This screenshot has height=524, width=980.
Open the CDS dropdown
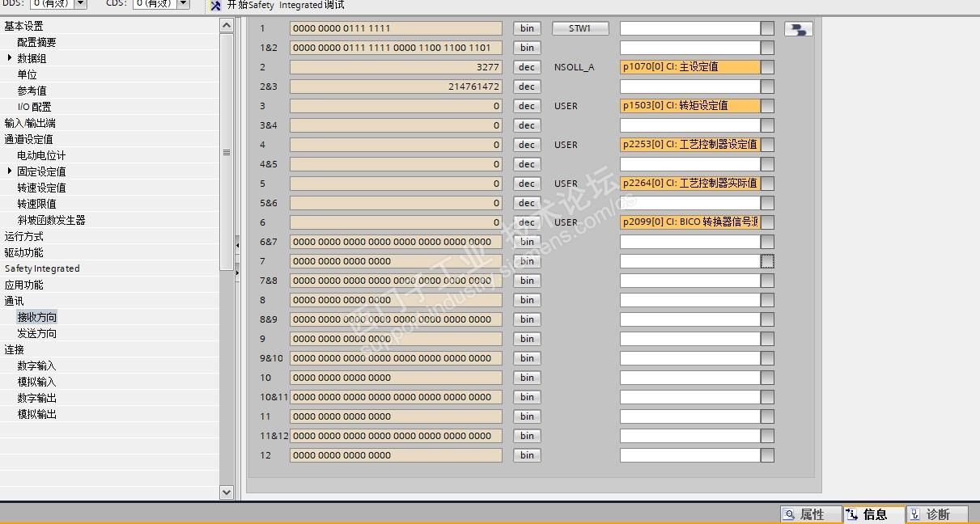coord(183,4)
